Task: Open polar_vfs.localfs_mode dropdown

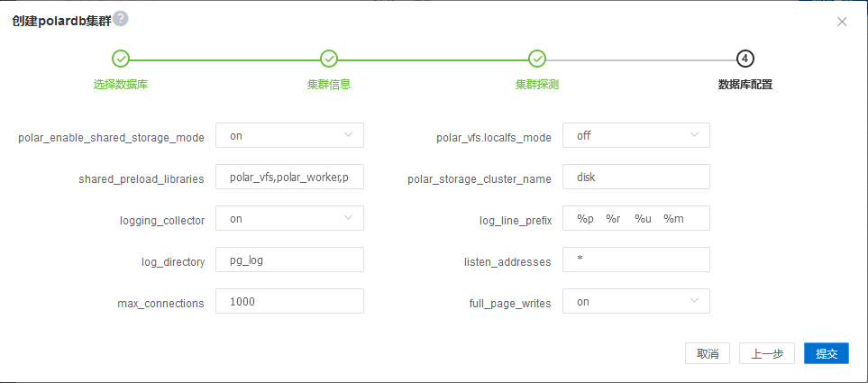Action: coord(636,135)
